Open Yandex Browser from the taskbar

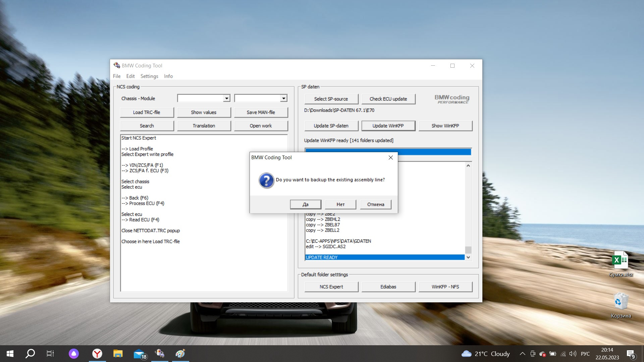[97, 354]
